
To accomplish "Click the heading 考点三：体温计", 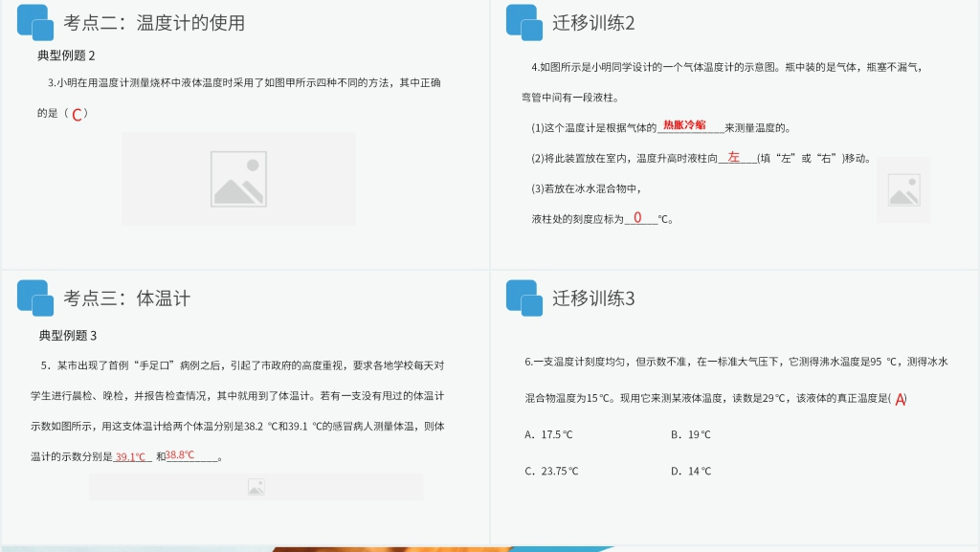I will tap(127, 298).
